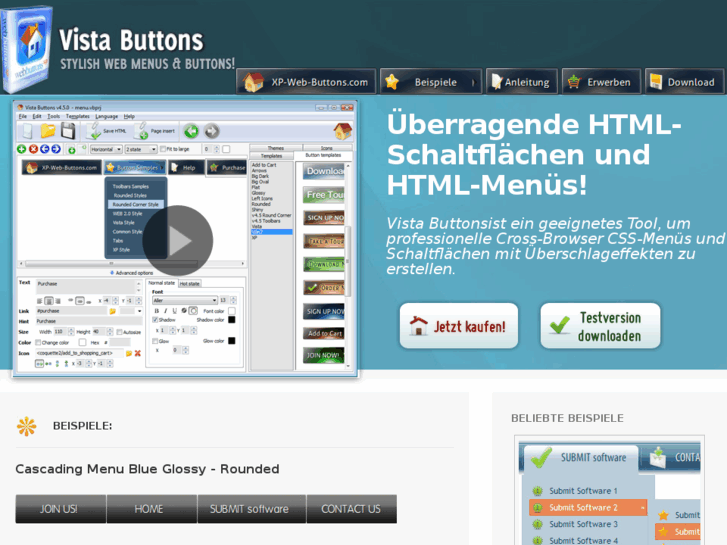Click the blue left arrow move icon
Screen dimensions: 727x545
point(45,149)
